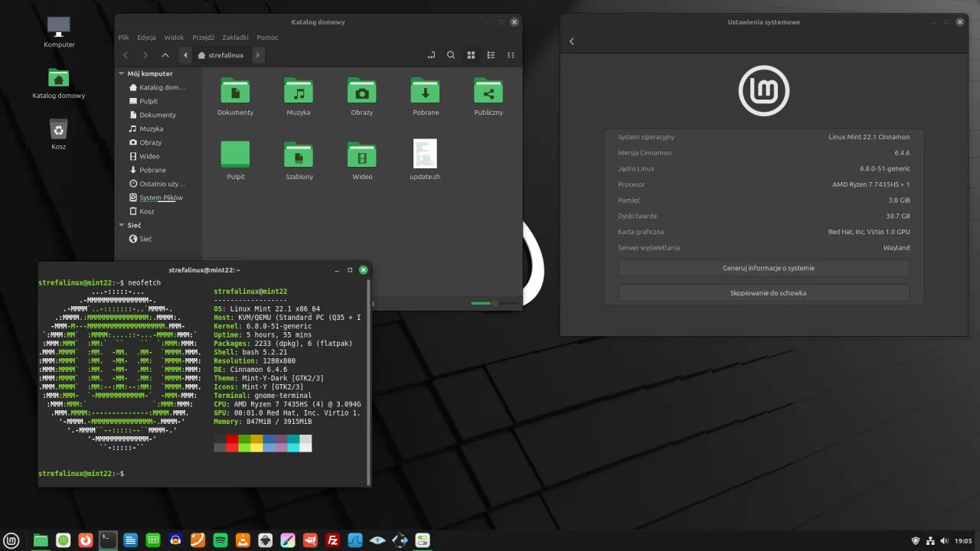Collapse the Mój komputer section in sidebar

tap(121, 73)
